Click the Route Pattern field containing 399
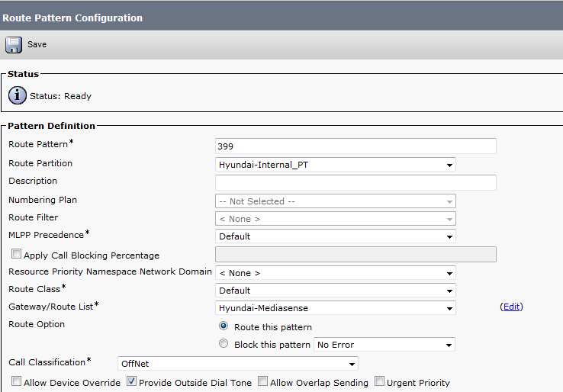This screenshot has height=392, width=563. 355,146
